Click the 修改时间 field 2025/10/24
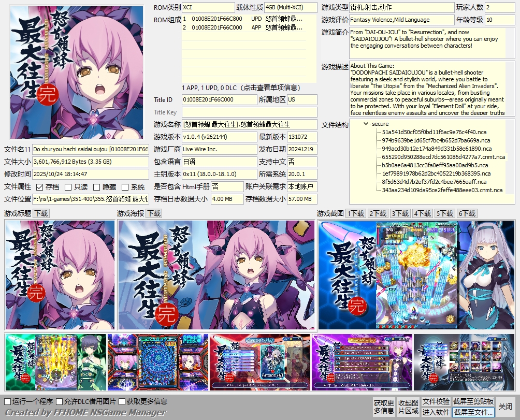Screen dimensions: 520x420 (91, 174)
